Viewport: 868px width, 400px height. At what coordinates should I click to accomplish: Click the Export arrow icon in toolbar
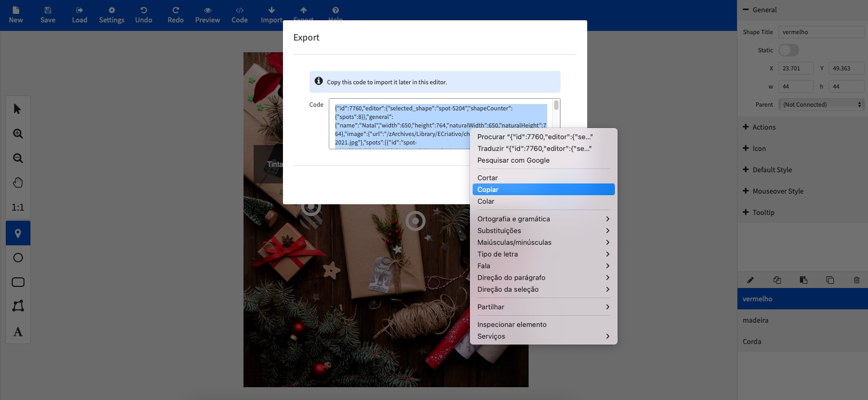point(303,10)
